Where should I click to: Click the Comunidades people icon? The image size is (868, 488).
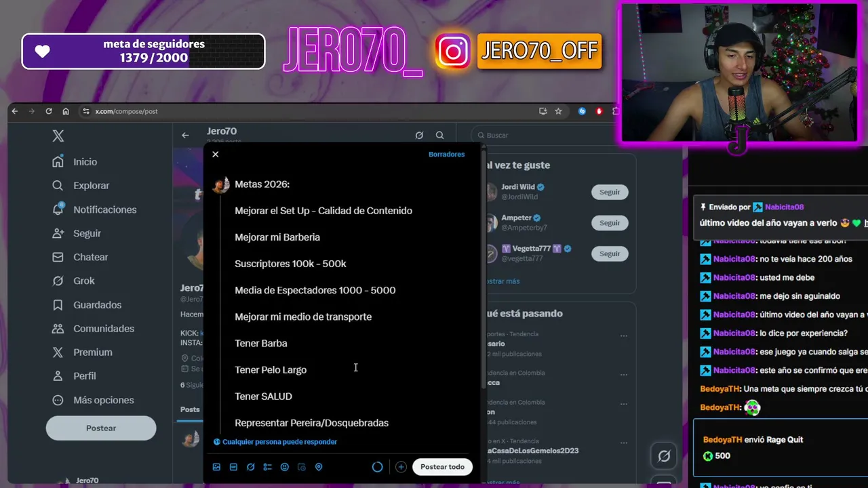tap(58, 329)
